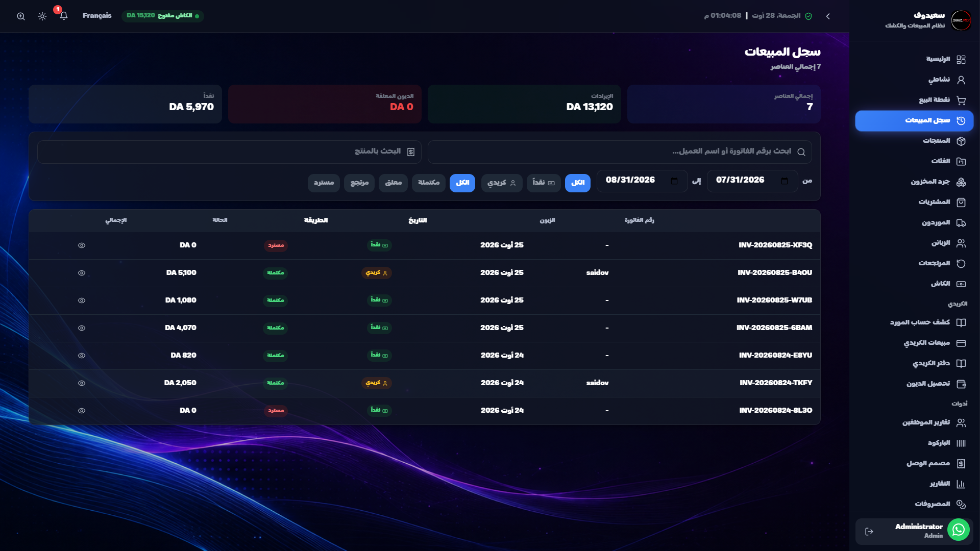Filter status by مسترد refunded
The image size is (980, 551).
pos(324,183)
